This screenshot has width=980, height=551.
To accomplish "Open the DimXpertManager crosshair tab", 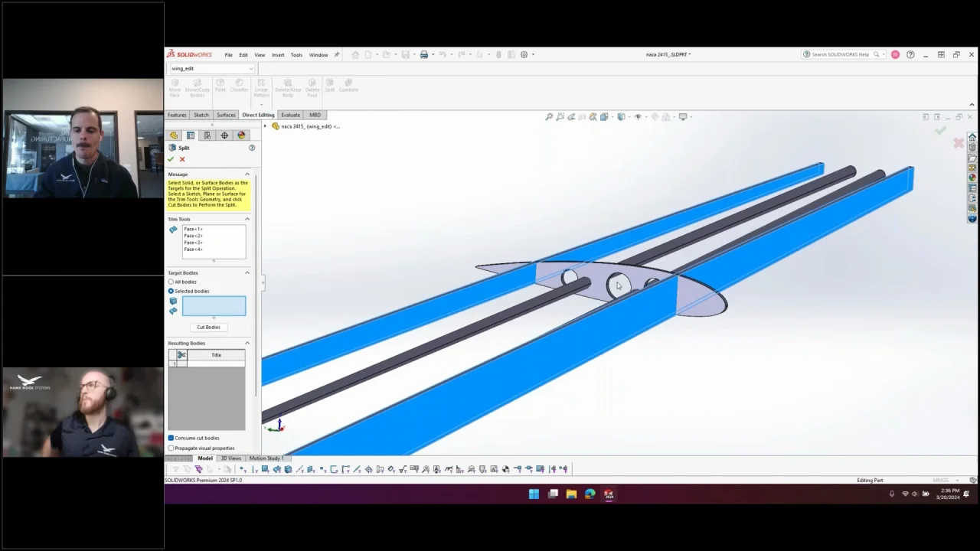I will point(224,135).
